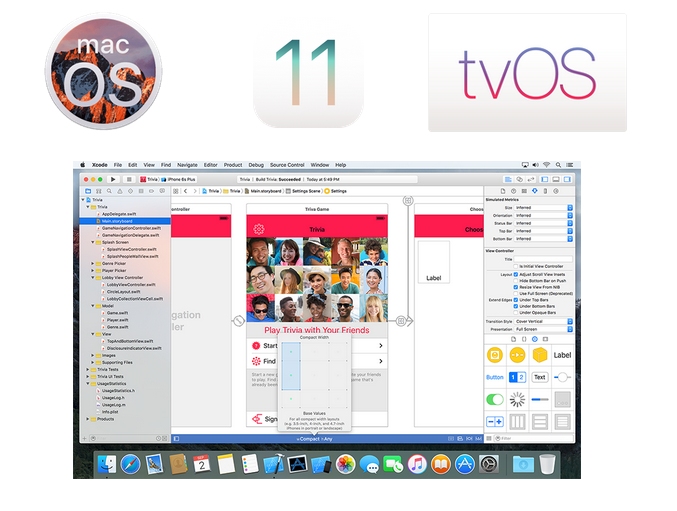The image size is (677, 511).
Task: Select the Attributes inspector icon
Action: 535,191
